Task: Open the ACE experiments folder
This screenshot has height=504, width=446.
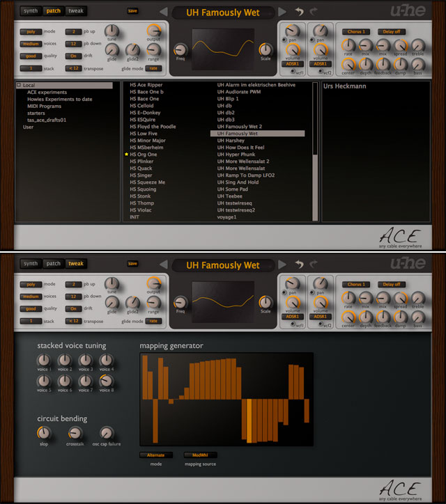Action: [47, 93]
